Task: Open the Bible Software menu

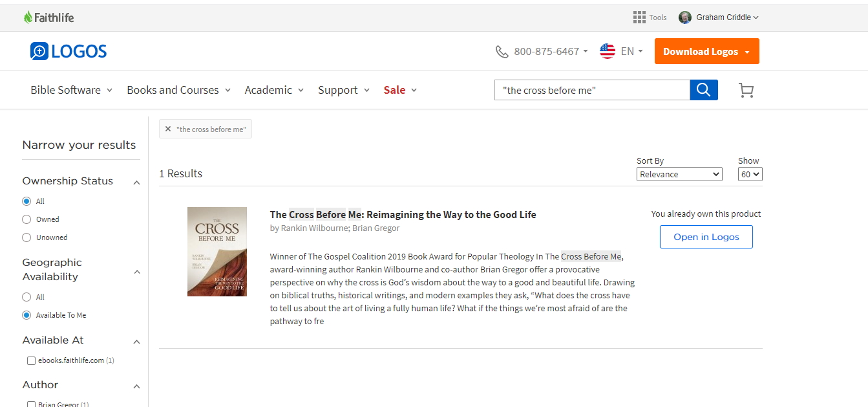Action: (x=72, y=90)
